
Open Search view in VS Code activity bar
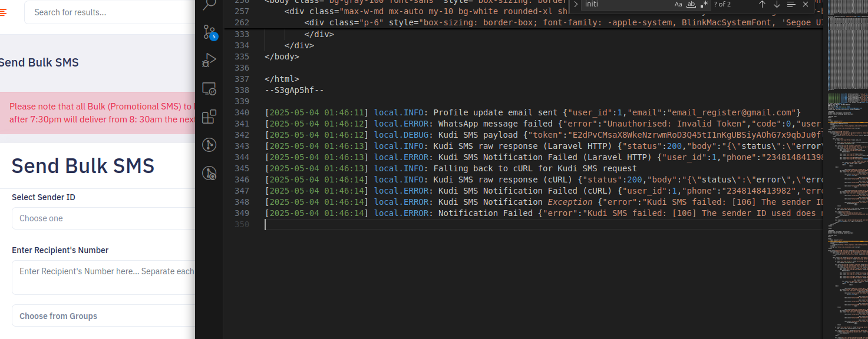coord(209,5)
